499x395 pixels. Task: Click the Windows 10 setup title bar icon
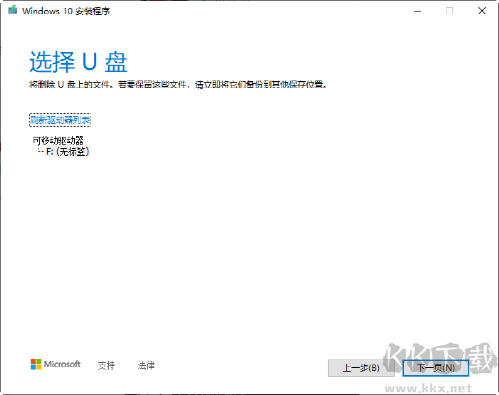click(13, 10)
